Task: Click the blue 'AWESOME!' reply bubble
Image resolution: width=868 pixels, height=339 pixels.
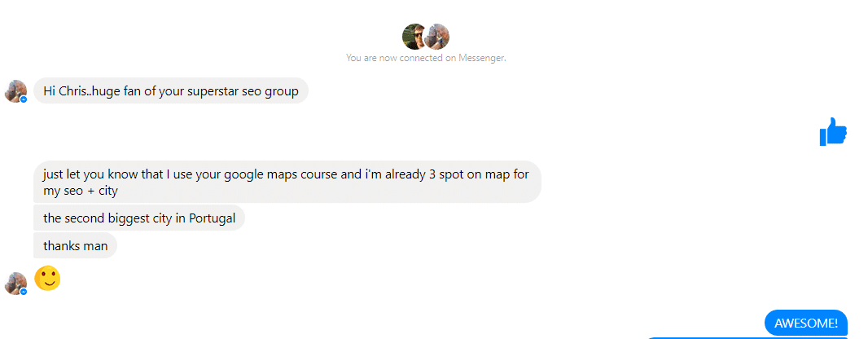Action: (806, 323)
